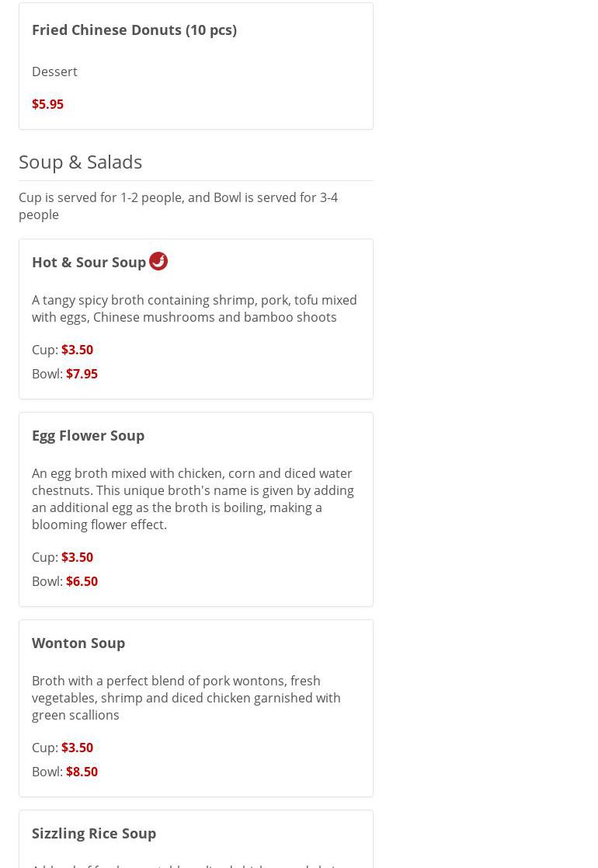598x868 pixels.
Task: Click the Hot & Sour Soup description
Action: click(x=194, y=309)
